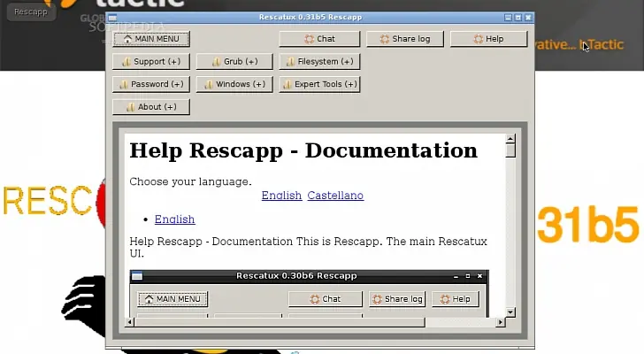
Task: Maximize the Rescatux 0.31b5 window
Action: point(518,17)
